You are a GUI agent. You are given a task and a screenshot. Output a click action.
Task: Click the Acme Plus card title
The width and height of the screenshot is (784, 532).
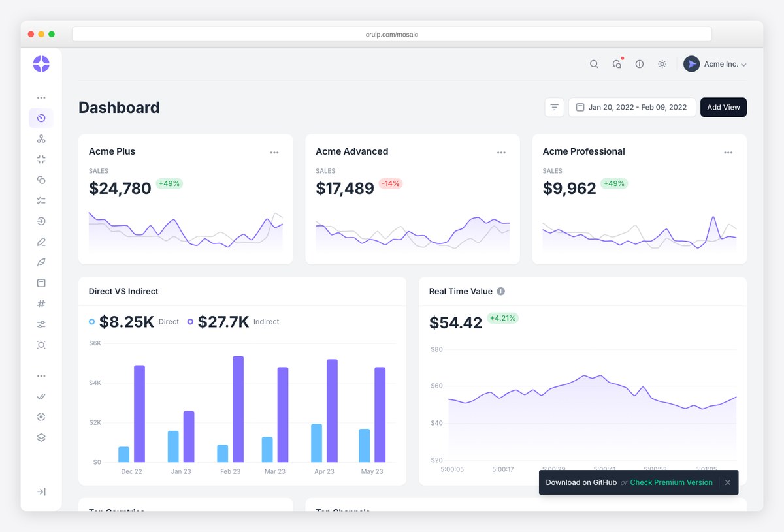(112, 151)
